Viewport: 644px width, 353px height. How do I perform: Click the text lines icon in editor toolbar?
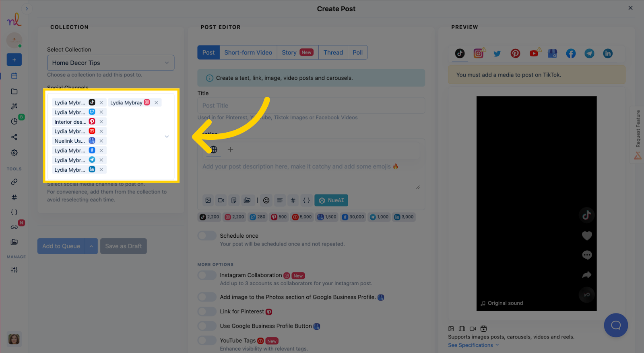(x=280, y=200)
